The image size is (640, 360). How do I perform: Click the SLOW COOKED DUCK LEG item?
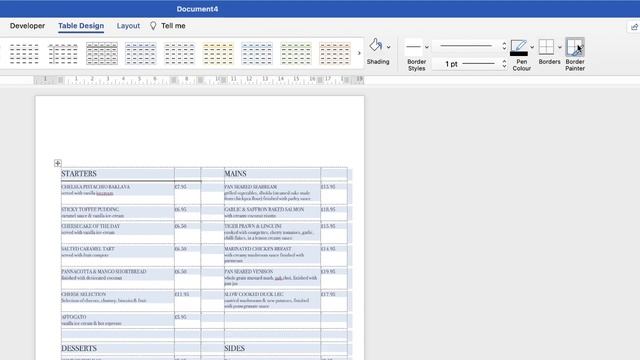[253, 294]
